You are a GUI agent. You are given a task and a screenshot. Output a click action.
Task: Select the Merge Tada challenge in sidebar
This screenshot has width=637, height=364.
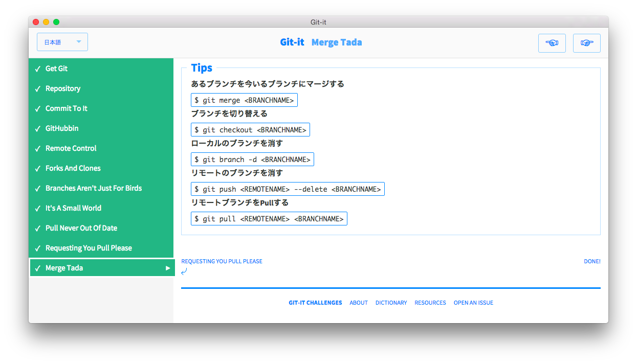[102, 268]
